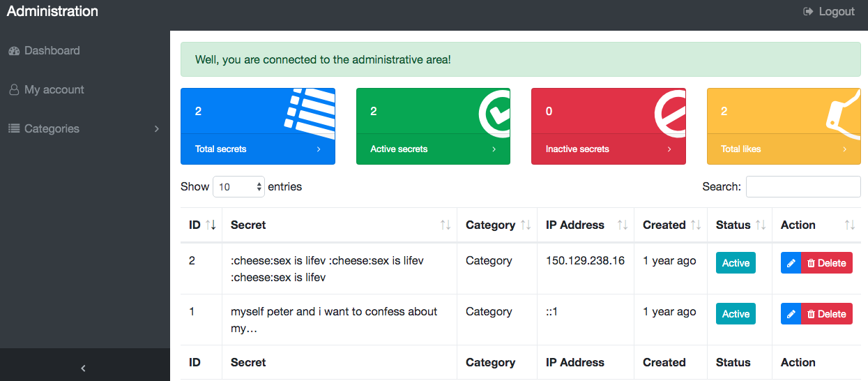This screenshot has width=868, height=381.
Task: Collapse the sidebar using the bottom chevron
Action: [84, 368]
